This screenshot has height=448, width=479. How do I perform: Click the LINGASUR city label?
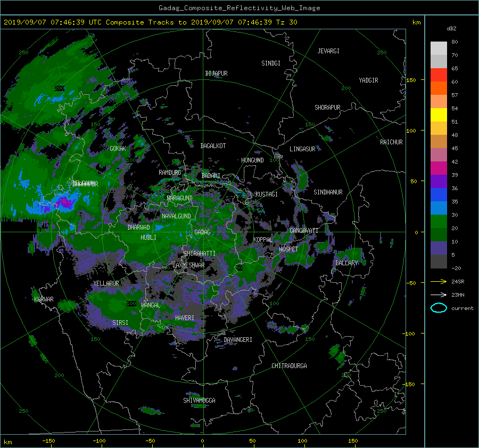pyautogui.click(x=302, y=149)
